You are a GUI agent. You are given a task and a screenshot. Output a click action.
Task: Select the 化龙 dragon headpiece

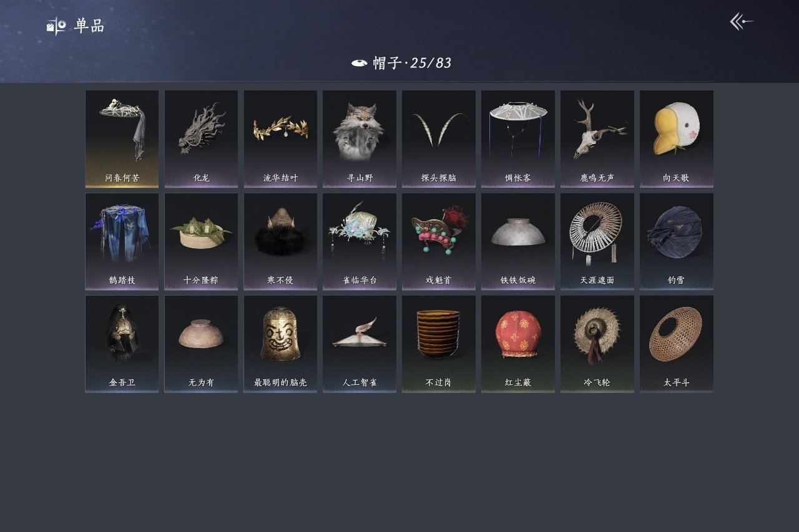tap(201, 139)
